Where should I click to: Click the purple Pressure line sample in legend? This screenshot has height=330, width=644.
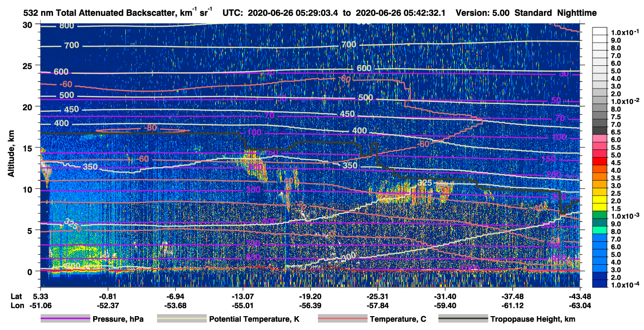(x=65, y=319)
